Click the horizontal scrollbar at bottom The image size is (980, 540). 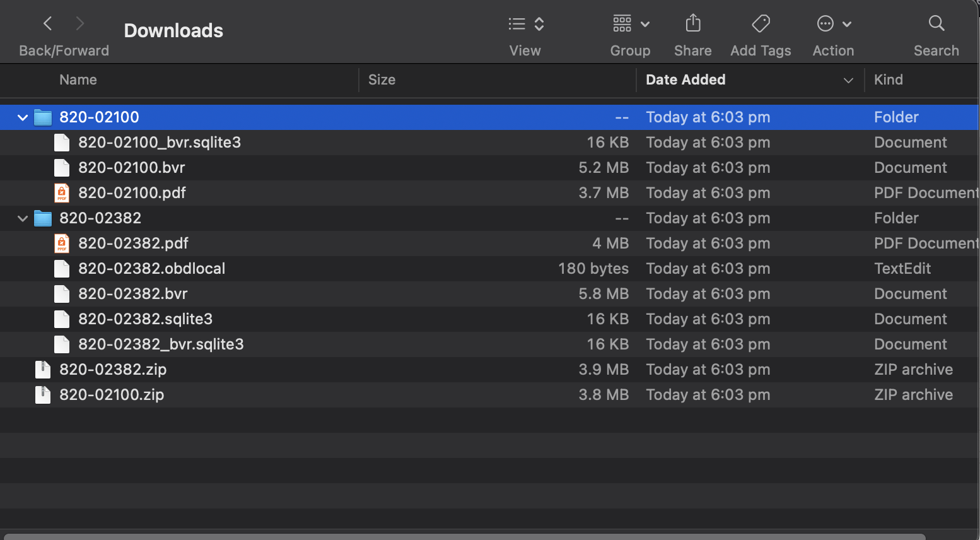[464, 536]
